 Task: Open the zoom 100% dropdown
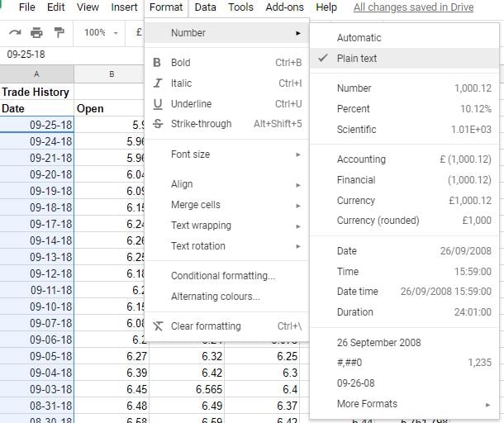point(102,32)
